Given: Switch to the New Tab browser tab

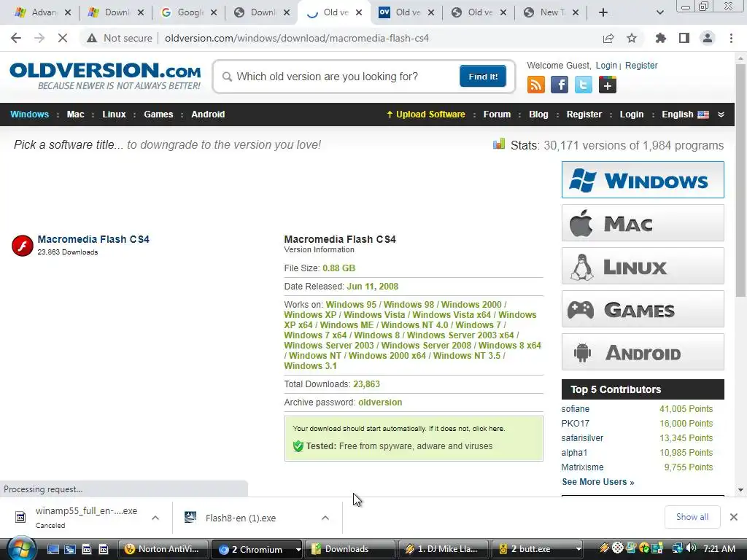Looking at the screenshot, I should pos(551,12).
